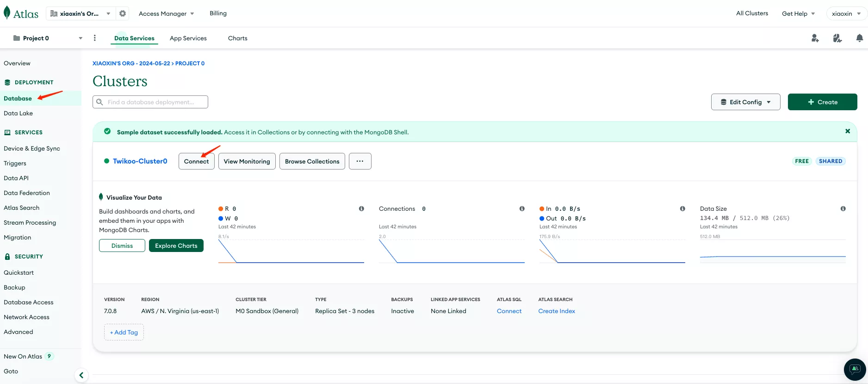Click Add Tag button
Screen dimensions: 868x384
click(124, 332)
